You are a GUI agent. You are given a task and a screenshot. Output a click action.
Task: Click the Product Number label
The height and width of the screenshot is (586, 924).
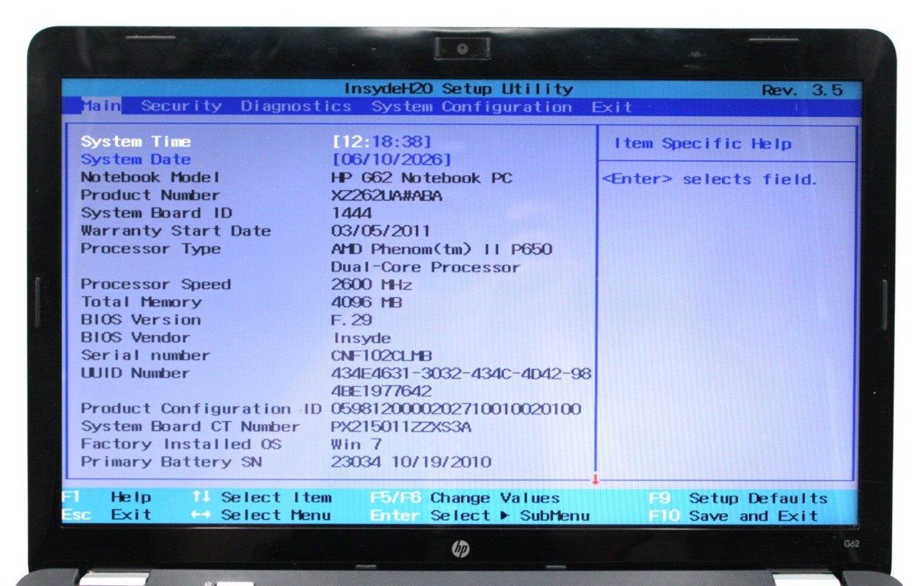[x=150, y=195]
